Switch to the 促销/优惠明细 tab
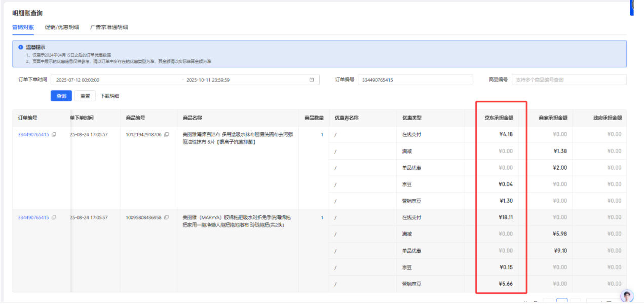This screenshot has width=644, height=304. [62, 27]
